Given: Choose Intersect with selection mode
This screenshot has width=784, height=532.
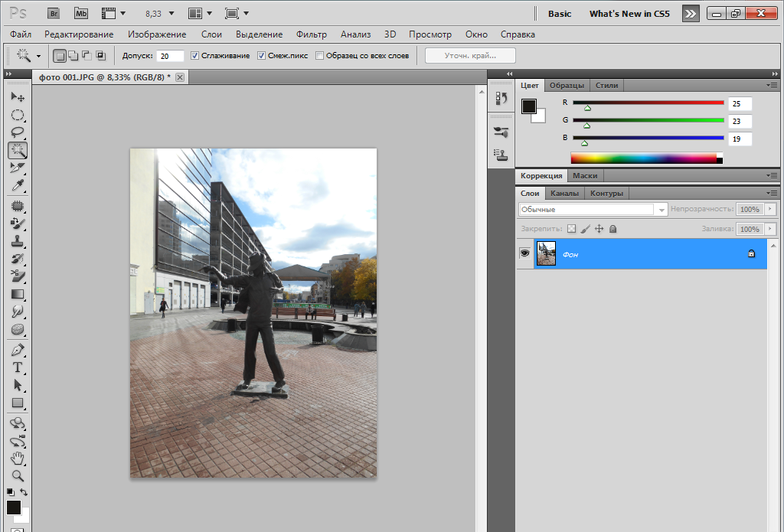Looking at the screenshot, I should tap(100, 56).
